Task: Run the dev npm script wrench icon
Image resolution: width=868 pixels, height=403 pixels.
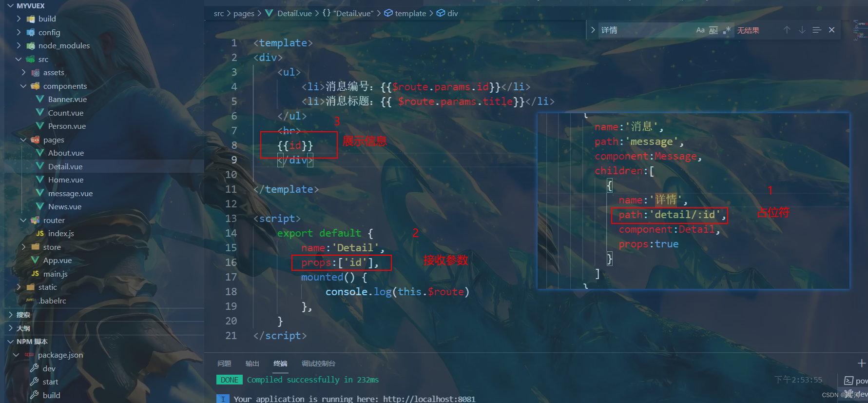Action: tap(34, 368)
